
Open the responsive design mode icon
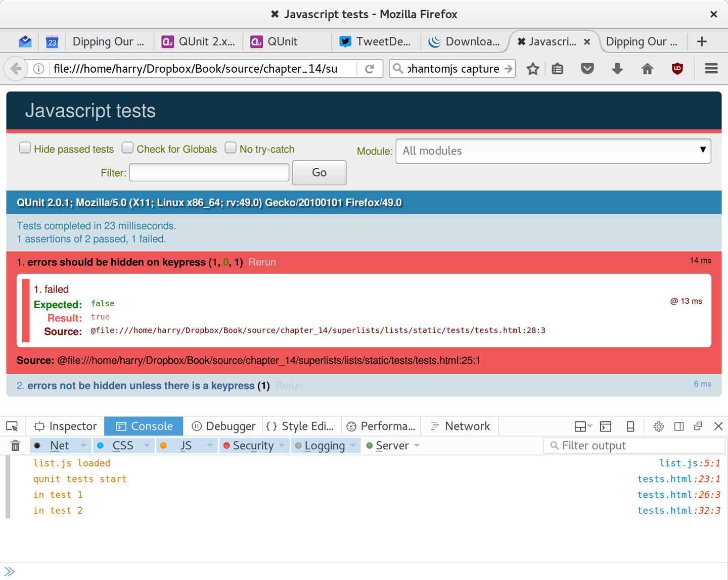pyautogui.click(x=630, y=426)
